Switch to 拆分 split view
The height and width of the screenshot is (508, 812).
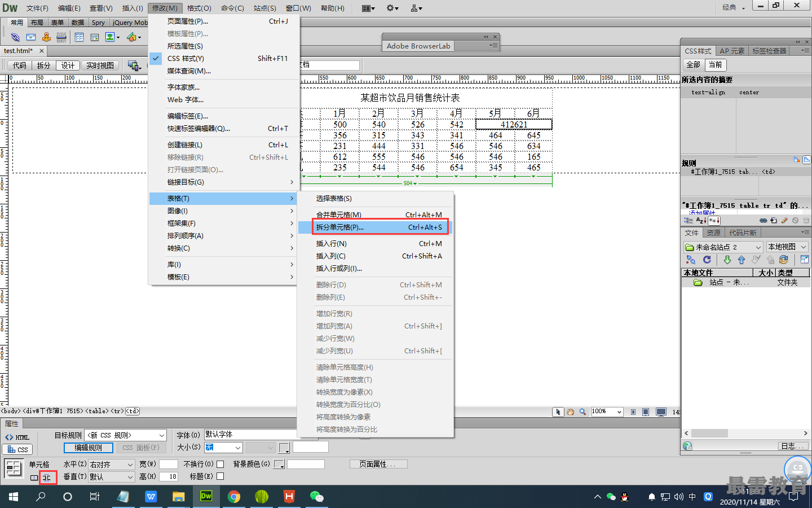[43, 65]
